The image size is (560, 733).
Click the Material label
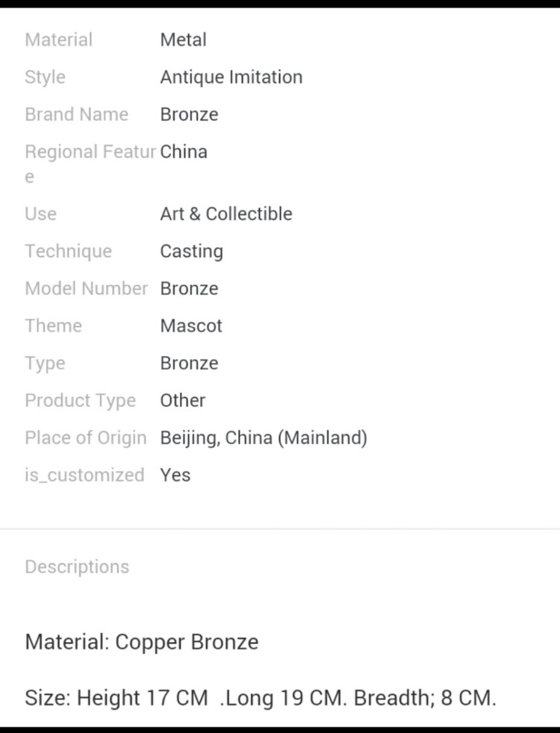[59, 40]
